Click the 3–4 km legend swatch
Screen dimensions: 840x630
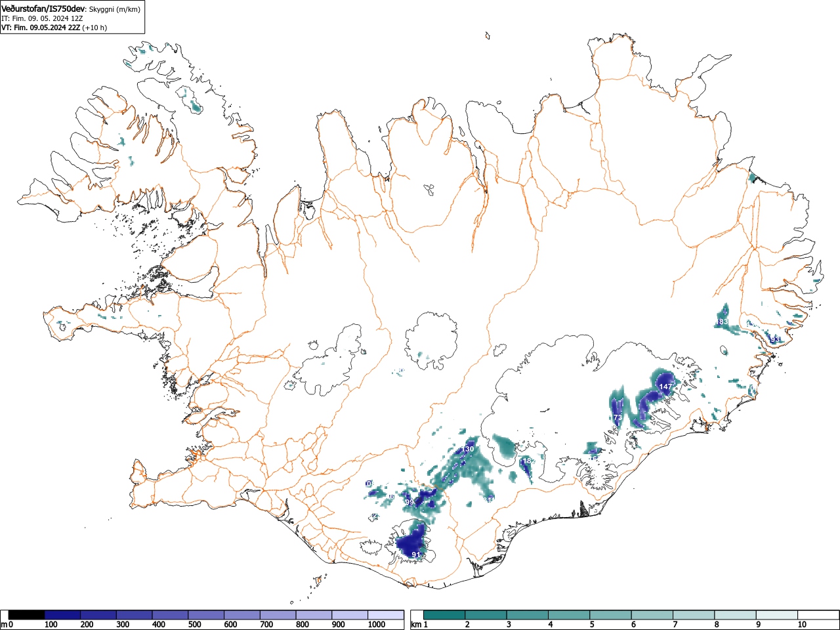[528, 615]
